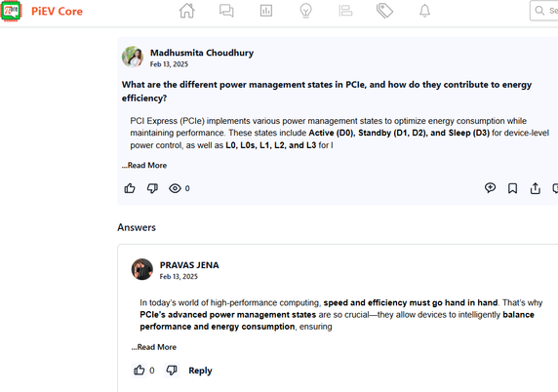Dislike the question with thumbs down

[152, 188]
